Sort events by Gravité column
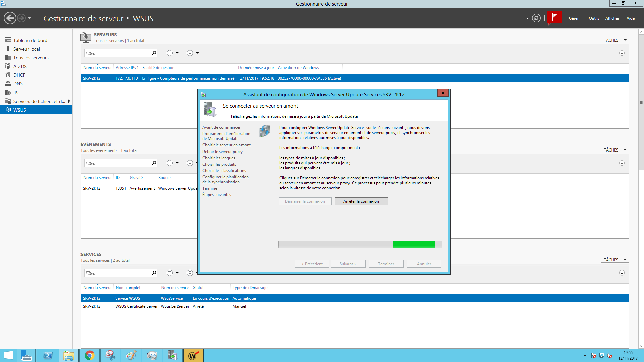Screen dimensions: 644x362 coord(136,178)
